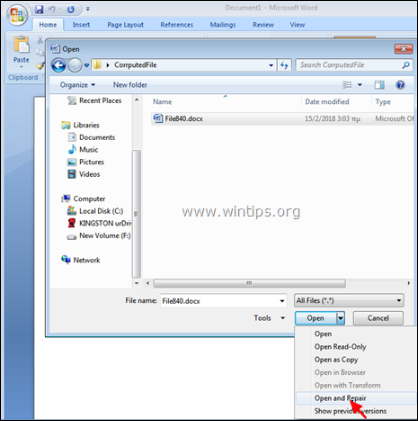Open the Customize Quick Access Toolbar arrow
The width and height of the screenshot is (418, 421).
point(88,9)
